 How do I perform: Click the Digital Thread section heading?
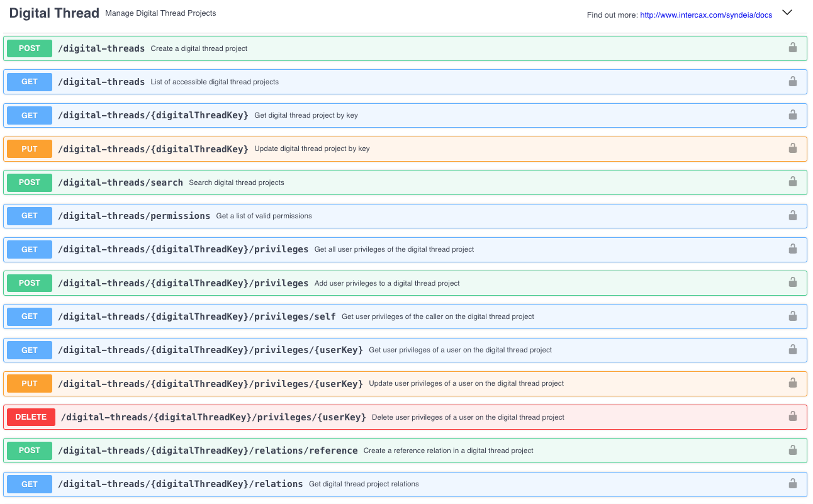tap(54, 13)
